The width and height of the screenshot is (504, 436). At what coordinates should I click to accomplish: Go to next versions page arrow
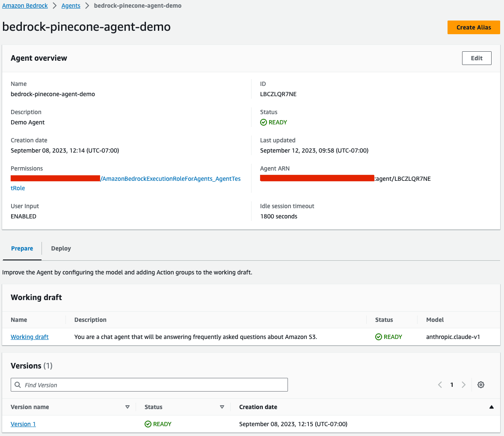click(x=463, y=385)
